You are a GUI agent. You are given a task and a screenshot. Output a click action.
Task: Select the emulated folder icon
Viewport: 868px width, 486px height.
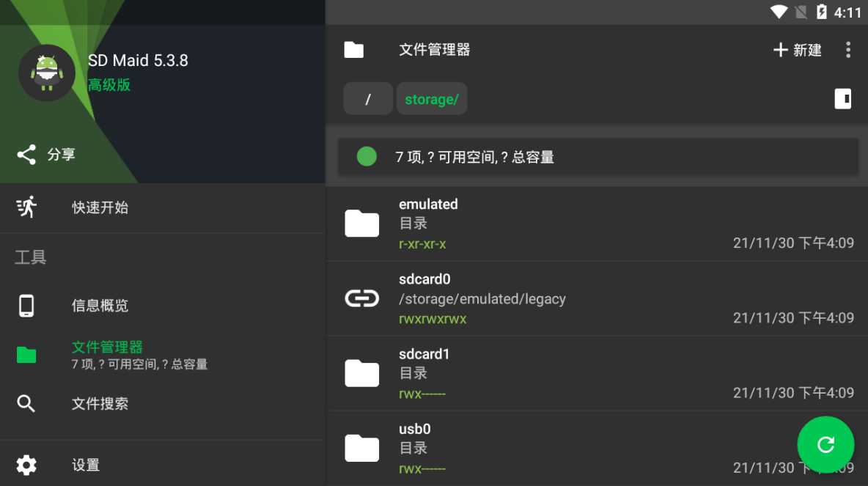coord(361,223)
